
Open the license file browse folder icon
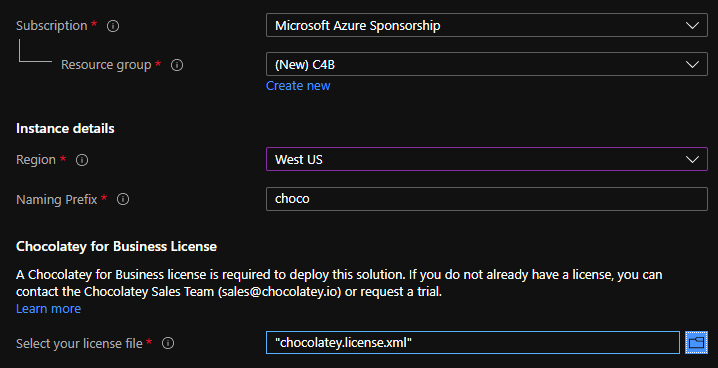coord(696,342)
